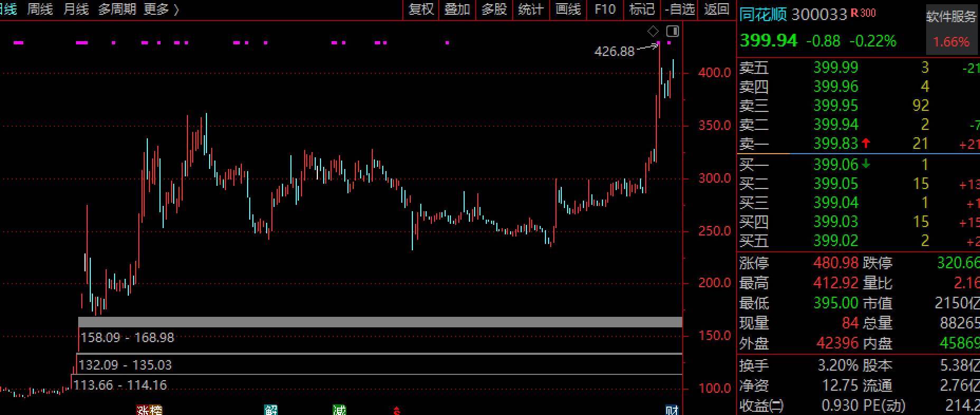Expand the 更多 period options
Viewport: 980px width, 415px height.
[161, 10]
